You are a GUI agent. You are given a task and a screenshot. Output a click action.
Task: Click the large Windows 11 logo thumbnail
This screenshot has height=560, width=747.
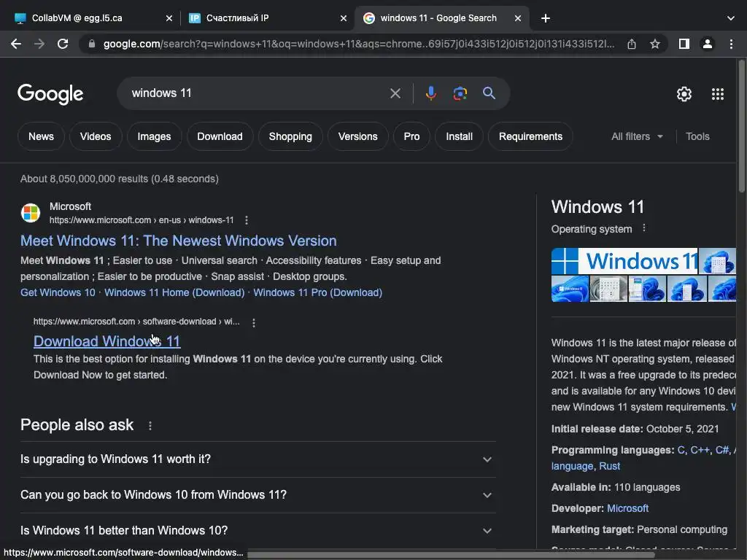coord(624,261)
